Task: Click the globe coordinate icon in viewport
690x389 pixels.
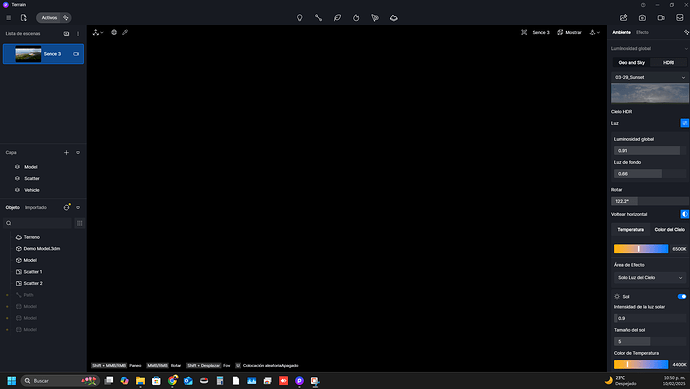Action: coord(114,32)
